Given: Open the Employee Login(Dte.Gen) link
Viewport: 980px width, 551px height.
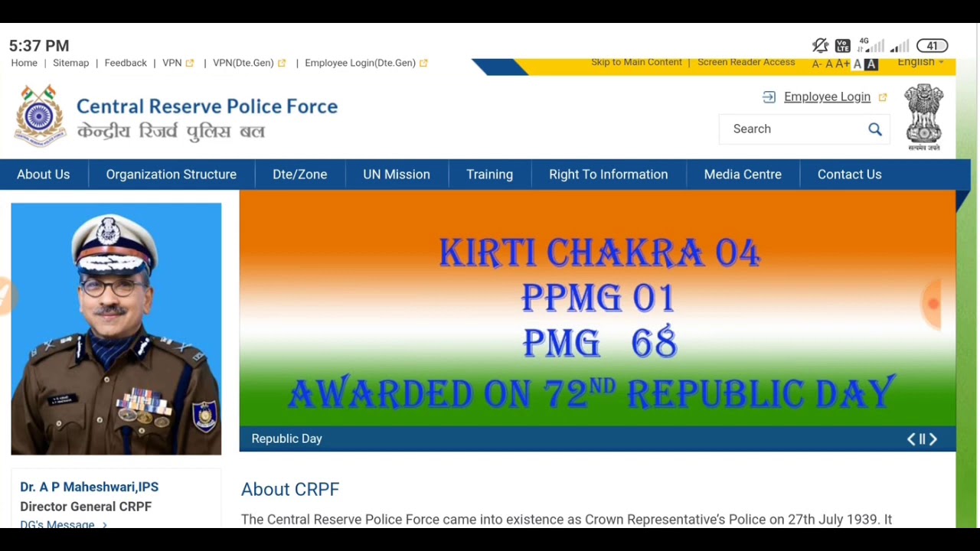Looking at the screenshot, I should click(x=361, y=64).
